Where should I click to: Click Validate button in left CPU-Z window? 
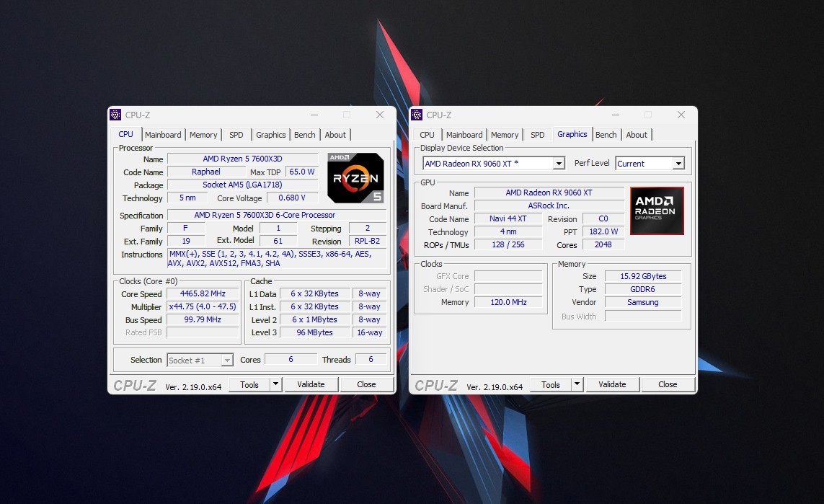(311, 384)
